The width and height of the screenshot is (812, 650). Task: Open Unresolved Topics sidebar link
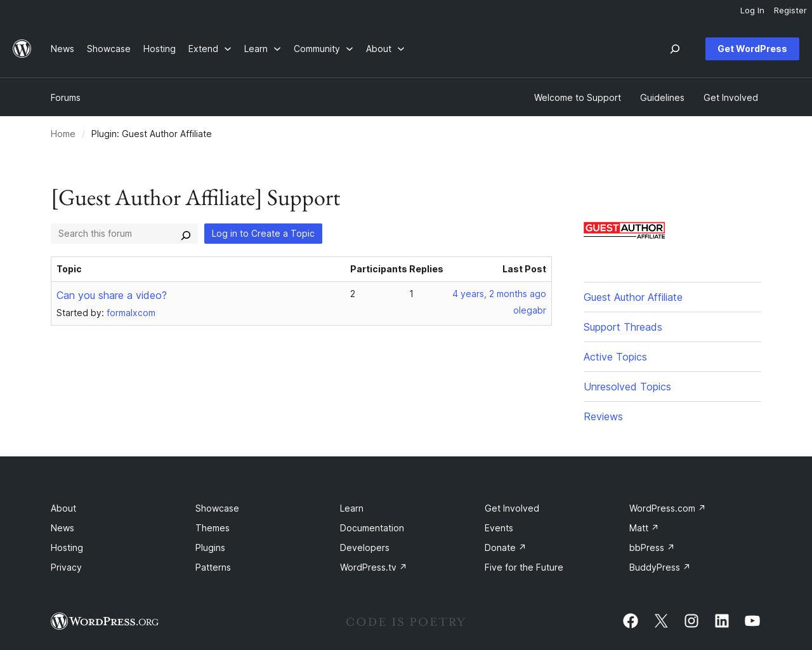coord(627,387)
